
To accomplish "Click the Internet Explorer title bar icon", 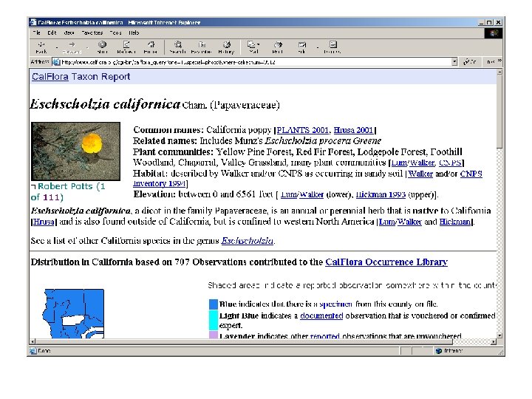I will (33, 22).
